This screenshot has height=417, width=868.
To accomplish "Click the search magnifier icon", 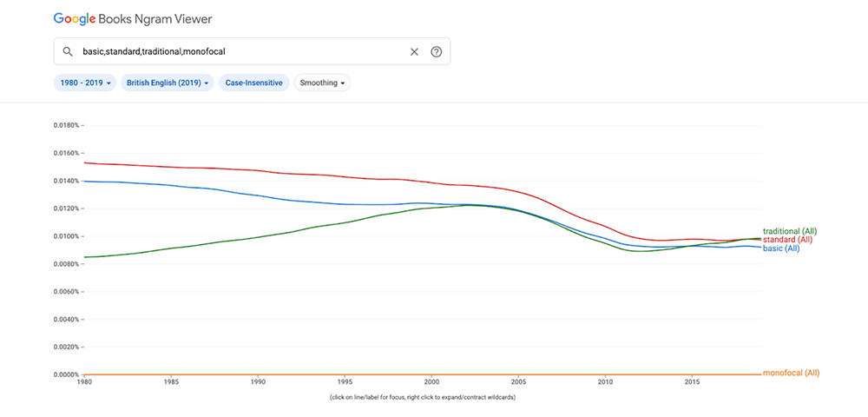I will pyautogui.click(x=67, y=51).
